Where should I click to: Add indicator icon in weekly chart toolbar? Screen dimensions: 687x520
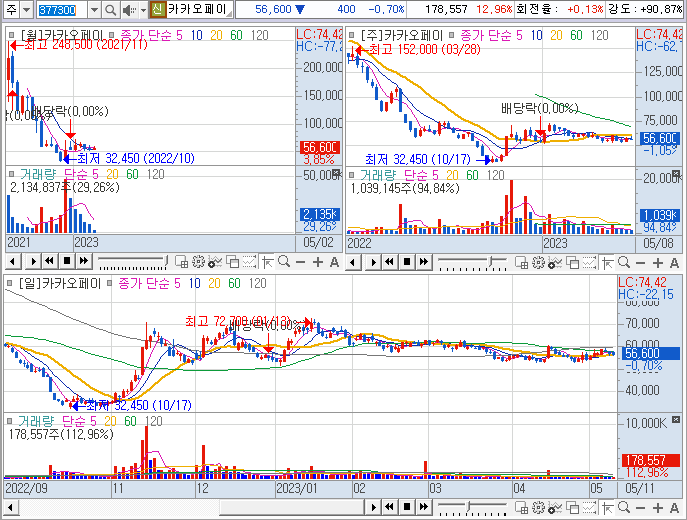555,262
